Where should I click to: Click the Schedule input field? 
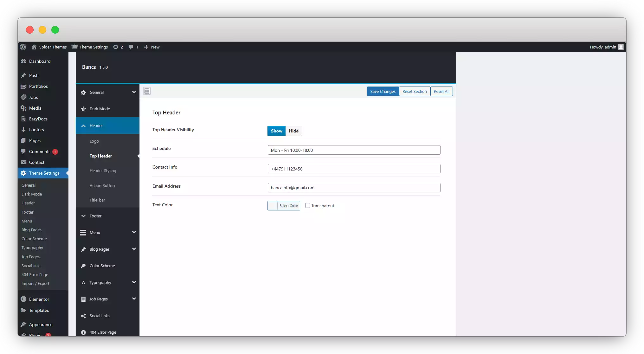click(x=353, y=150)
